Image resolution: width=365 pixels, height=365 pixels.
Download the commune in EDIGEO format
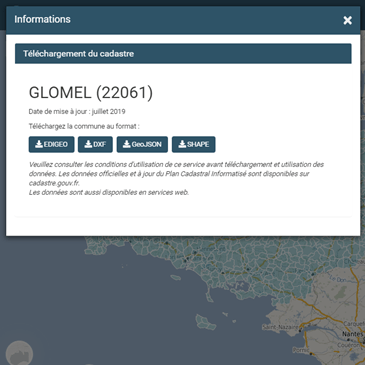[x=51, y=144]
